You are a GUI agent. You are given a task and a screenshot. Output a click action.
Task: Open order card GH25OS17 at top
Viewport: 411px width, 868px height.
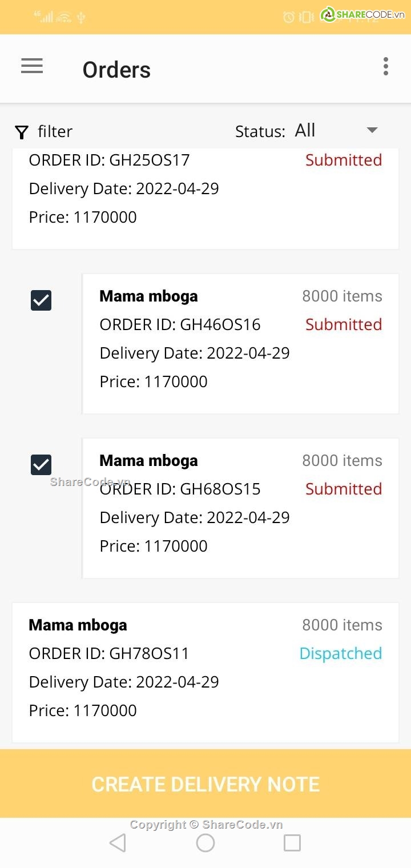click(205, 199)
